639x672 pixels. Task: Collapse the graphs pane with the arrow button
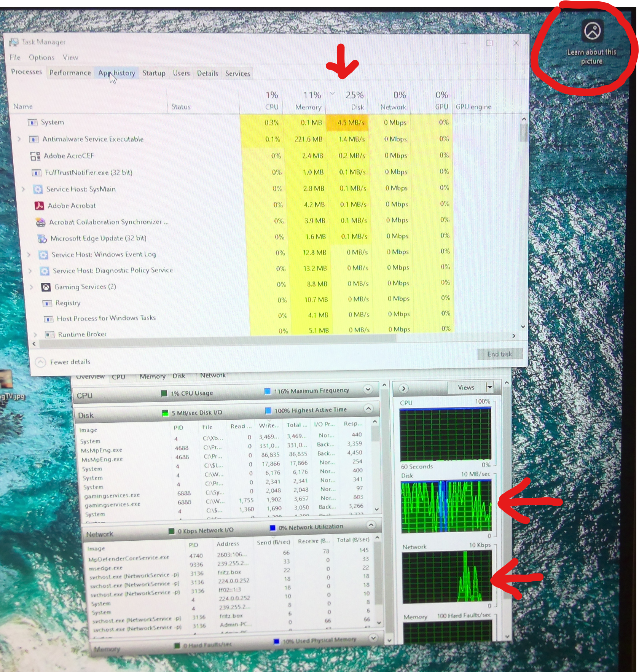point(404,389)
